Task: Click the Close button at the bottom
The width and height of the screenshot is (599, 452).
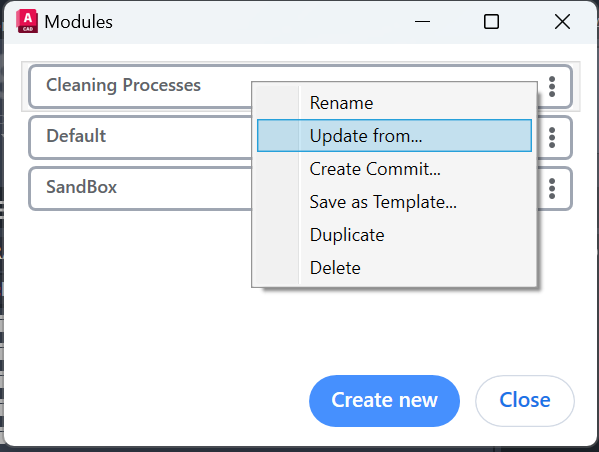Action: point(525,401)
